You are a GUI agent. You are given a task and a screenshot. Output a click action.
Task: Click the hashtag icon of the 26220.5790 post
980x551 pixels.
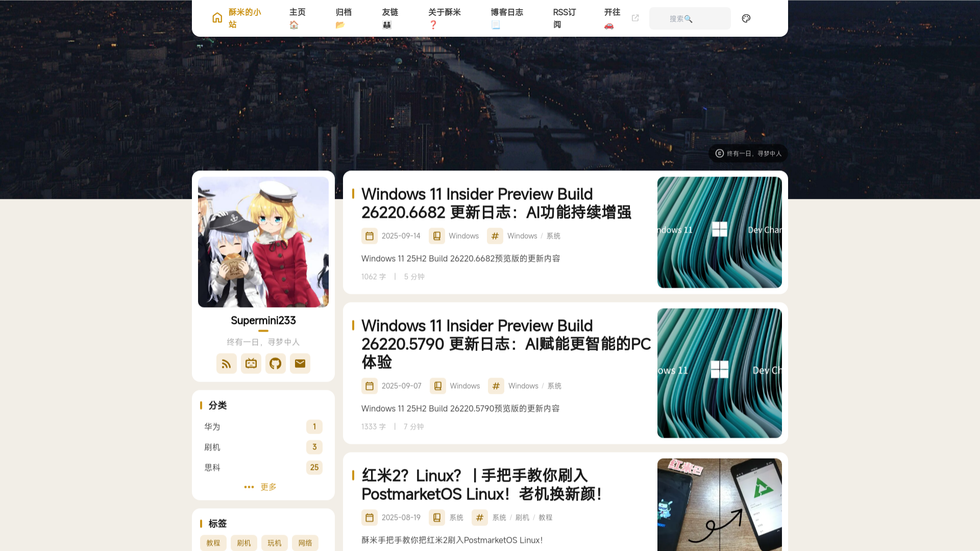[x=496, y=386]
